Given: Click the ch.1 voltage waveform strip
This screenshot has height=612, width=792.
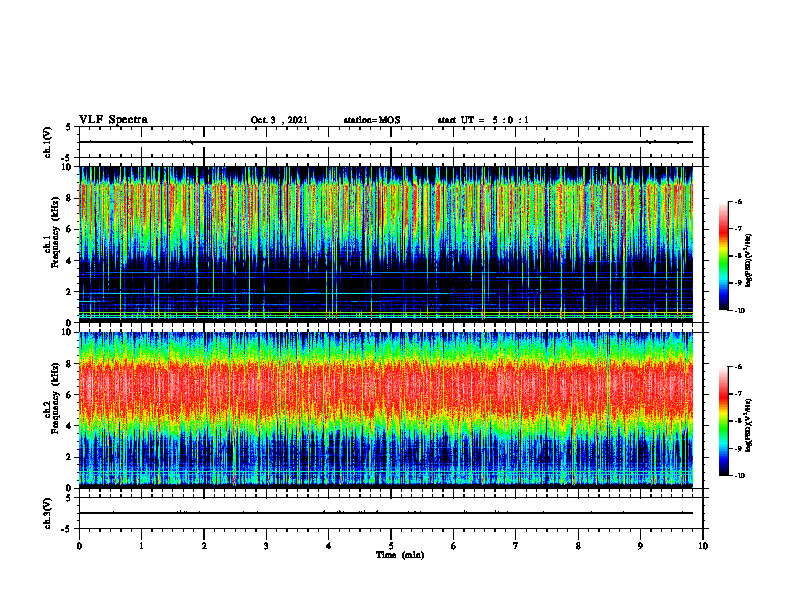Looking at the screenshot, I should pos(391,142).
